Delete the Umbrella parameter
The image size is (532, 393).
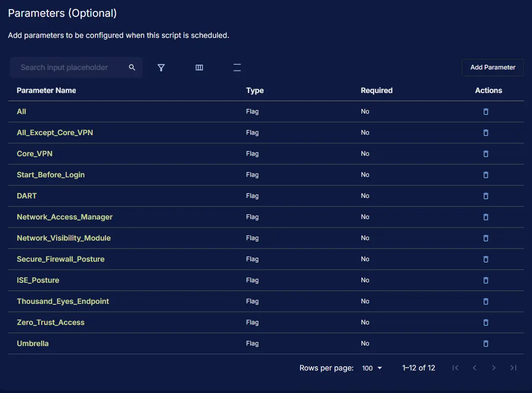(x=486, y=344)
